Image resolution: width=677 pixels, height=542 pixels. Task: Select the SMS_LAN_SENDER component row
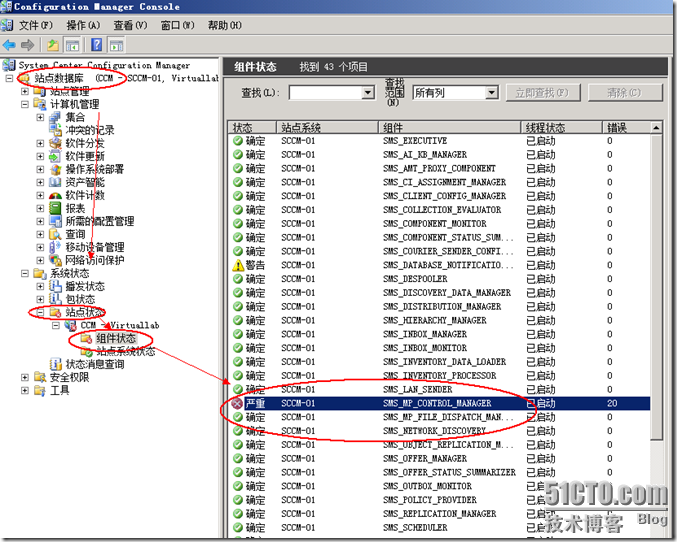[439, 390]
